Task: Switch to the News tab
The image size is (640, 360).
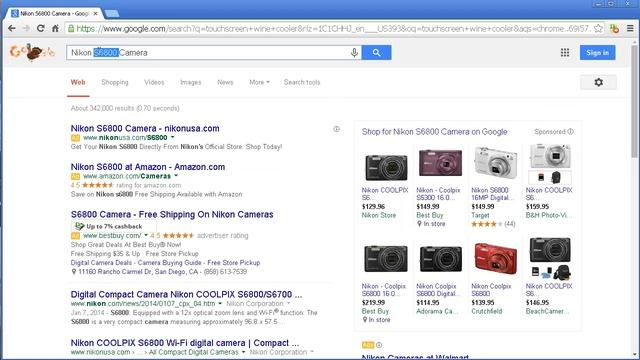Action: pyautogui.click(x=225, y=82)
